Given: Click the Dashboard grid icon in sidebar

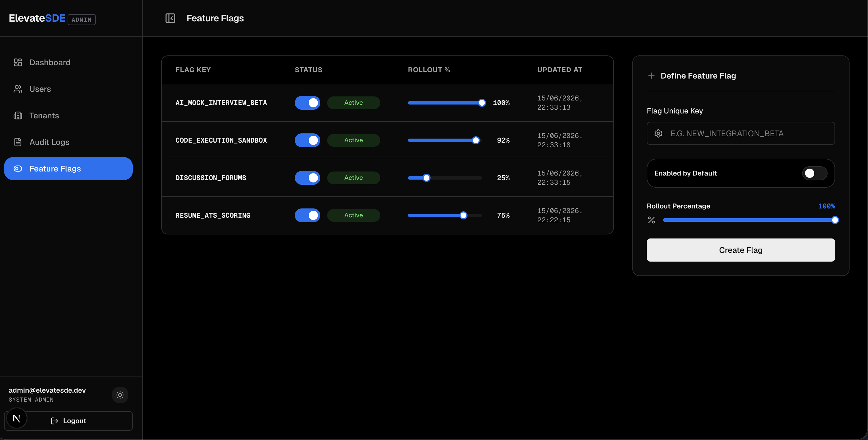Looking at the screenshot, I should [18, 62].
